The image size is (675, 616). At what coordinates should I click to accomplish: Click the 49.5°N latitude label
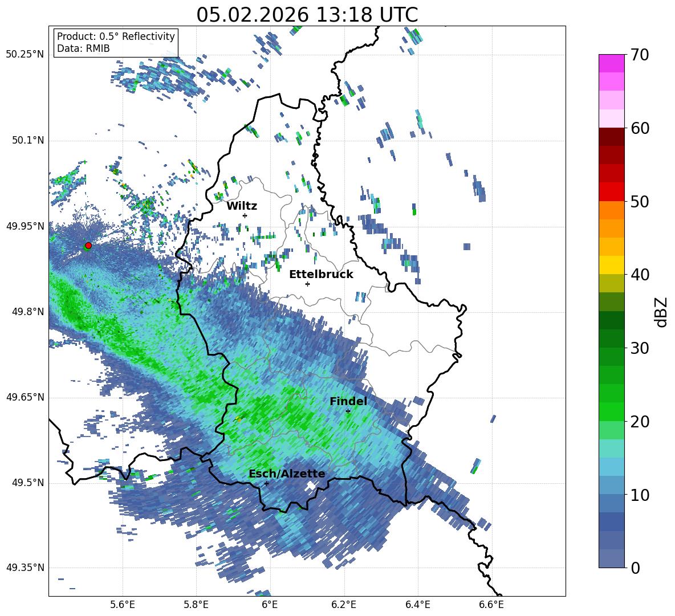(x=28, y=483)
